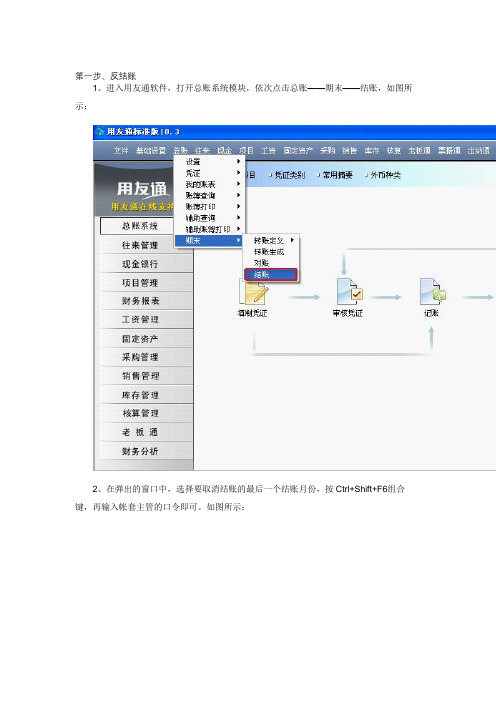This screenshot has height=702, width=496.
Task: Select 总账系统 in the sidebar
Action: click(x=140, y=226)
